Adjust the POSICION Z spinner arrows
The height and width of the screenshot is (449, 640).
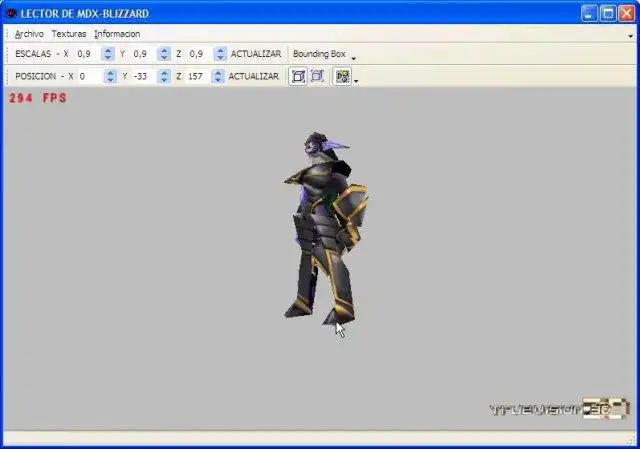218,76
